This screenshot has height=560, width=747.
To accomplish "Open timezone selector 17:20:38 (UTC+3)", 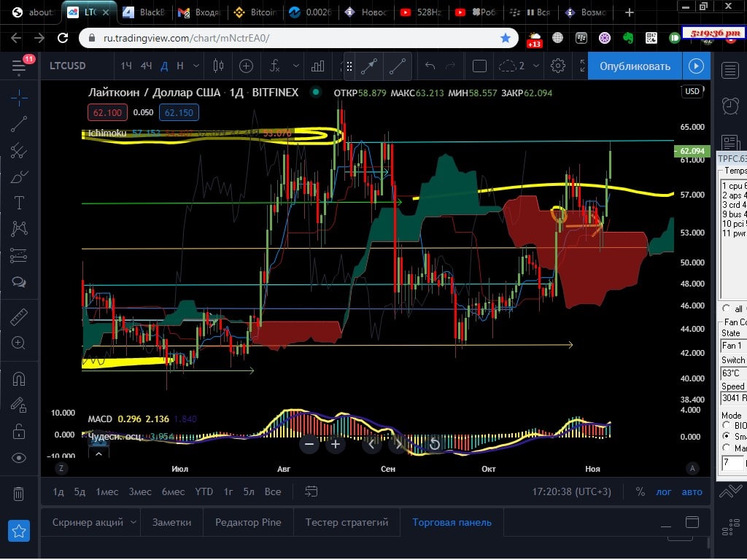I will pyautogui.click(x=571, y=491).
